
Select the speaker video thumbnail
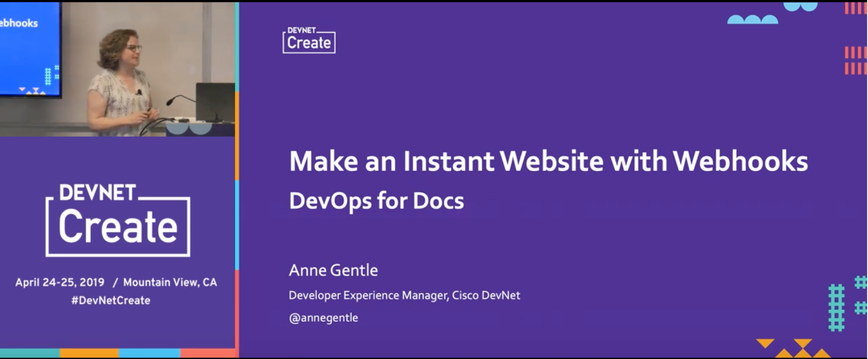[117, 69]
